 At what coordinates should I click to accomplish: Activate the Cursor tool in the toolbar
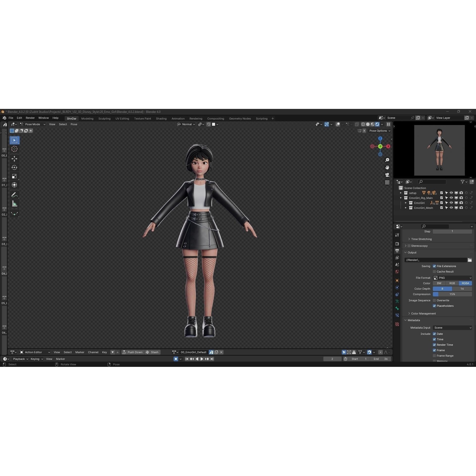tap(14, 149)
